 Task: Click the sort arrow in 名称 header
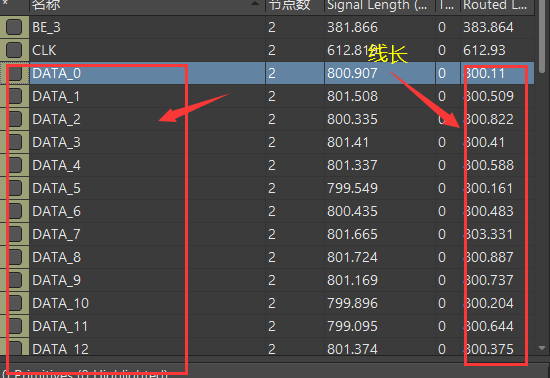[255, 4]
